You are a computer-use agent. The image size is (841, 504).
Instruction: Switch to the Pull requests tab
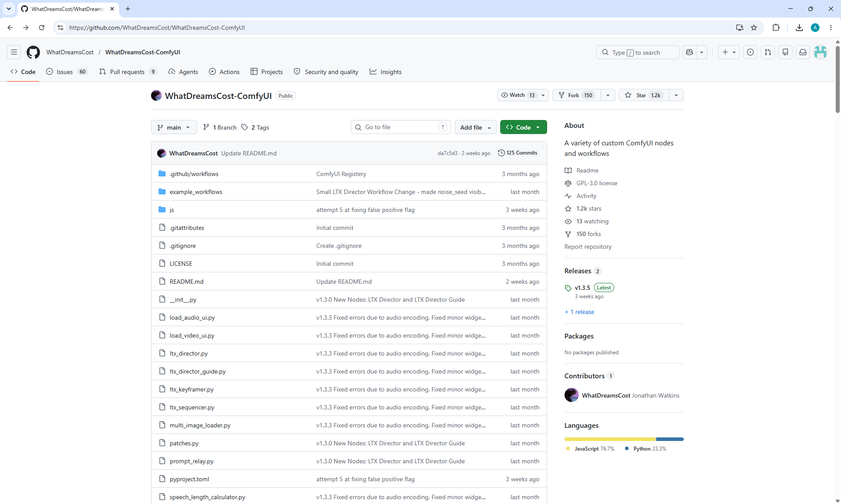(128, 72)
